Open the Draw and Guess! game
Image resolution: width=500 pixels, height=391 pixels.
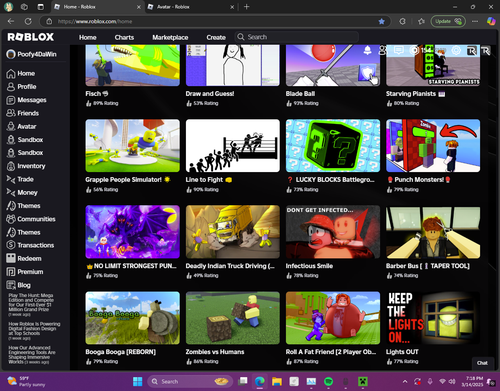[x=233, y=65]
